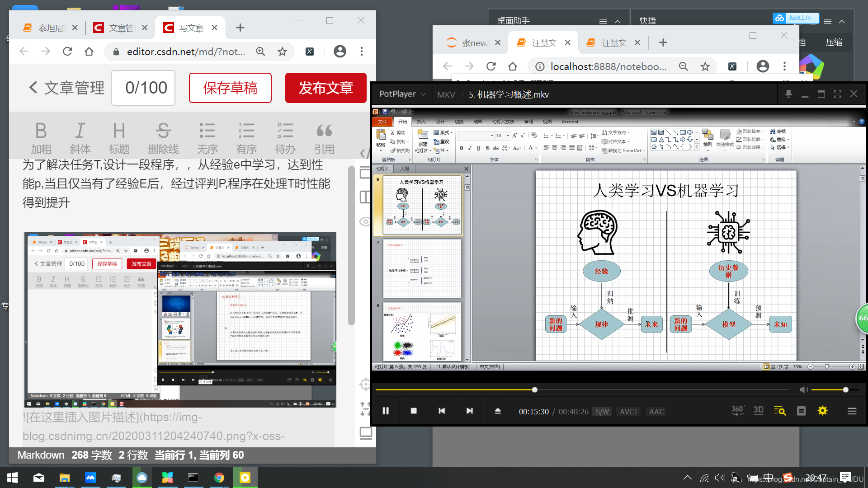The height and width of the screenshot is (488, 868).
Task: Click the editor.csdn.net address bar
Action: tap(185, 52)
